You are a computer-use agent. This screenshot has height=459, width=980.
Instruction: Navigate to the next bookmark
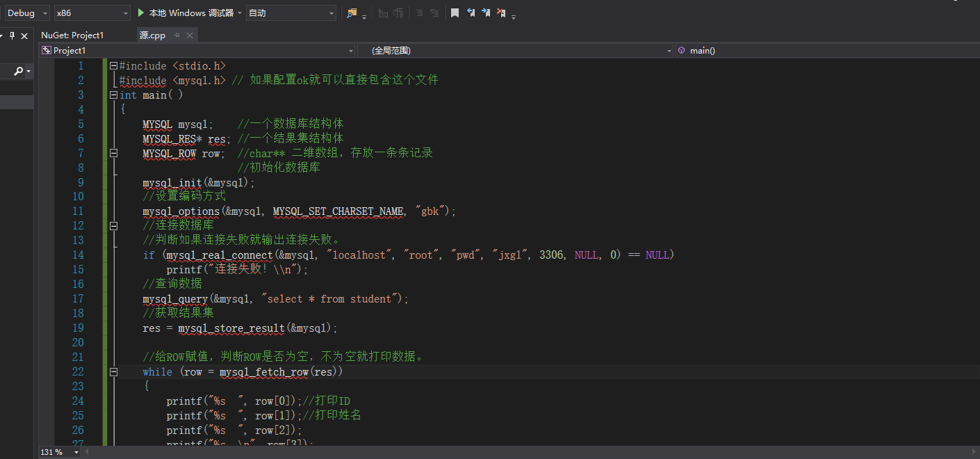coord(487,12)
